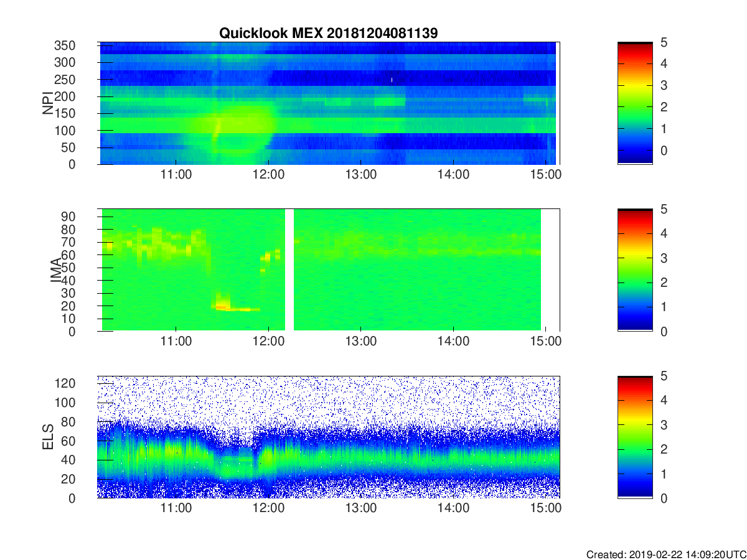This screenshot has height=560, width=747.
Task: Click the 5 label on the NPI colorbar
Action: coord(663,43)
